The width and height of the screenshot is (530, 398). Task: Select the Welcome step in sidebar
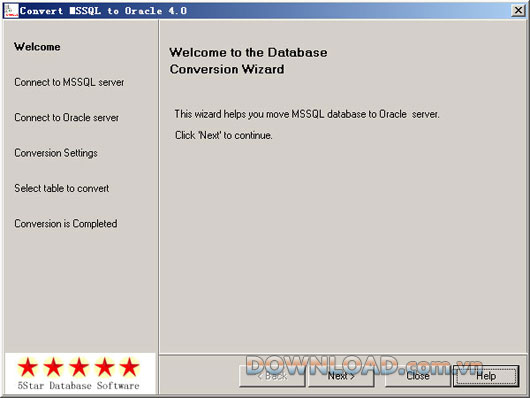click(x=37, y=47)
